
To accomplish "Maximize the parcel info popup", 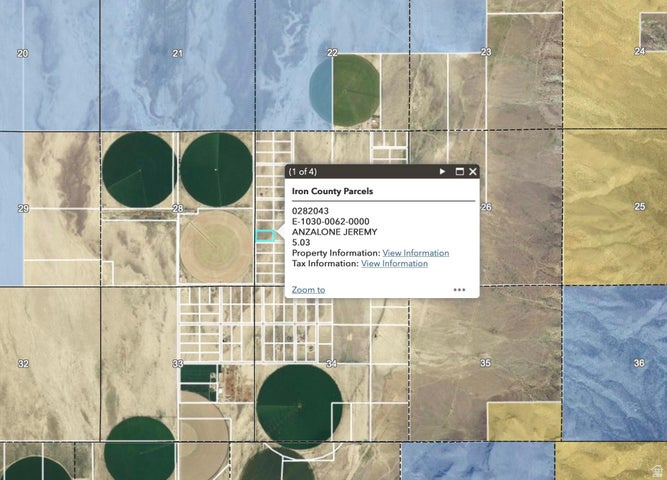I will (460, 172).
